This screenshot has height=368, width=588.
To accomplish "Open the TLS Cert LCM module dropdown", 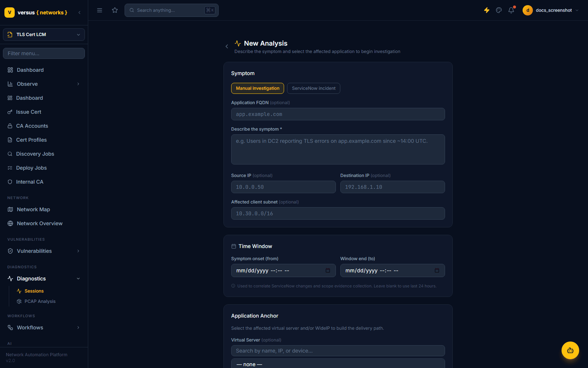I will [x=44, y=35].
